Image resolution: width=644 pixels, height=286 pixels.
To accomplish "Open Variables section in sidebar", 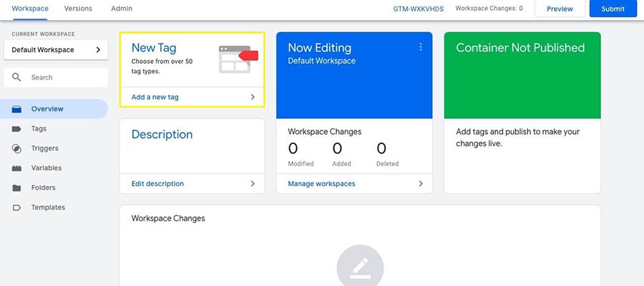I will point(54,168).
